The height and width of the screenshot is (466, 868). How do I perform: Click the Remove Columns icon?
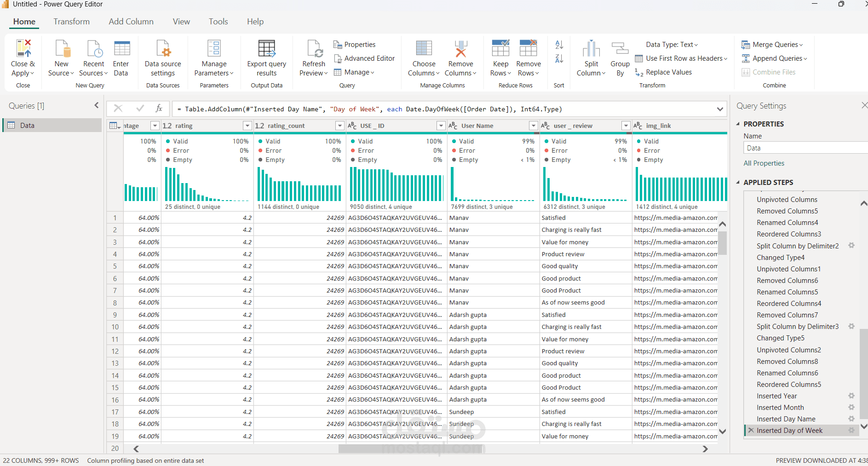click(x=460, y=49)
